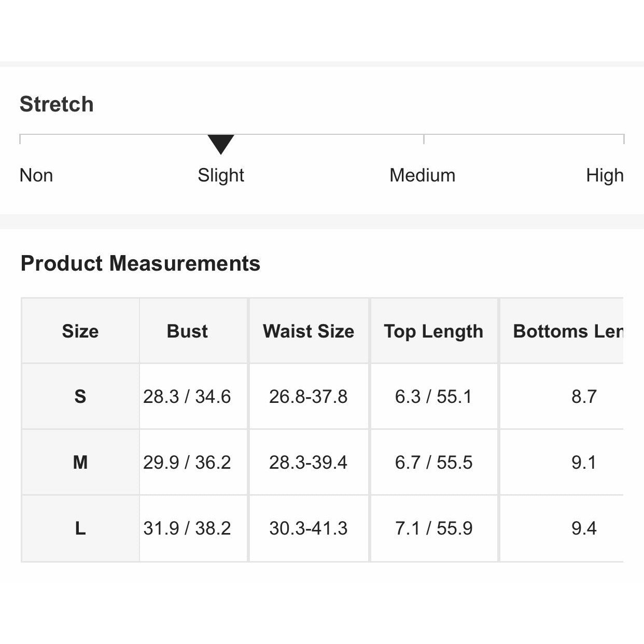Select the Non stretch label
644x644 pixels.
(x=36, y=175)
